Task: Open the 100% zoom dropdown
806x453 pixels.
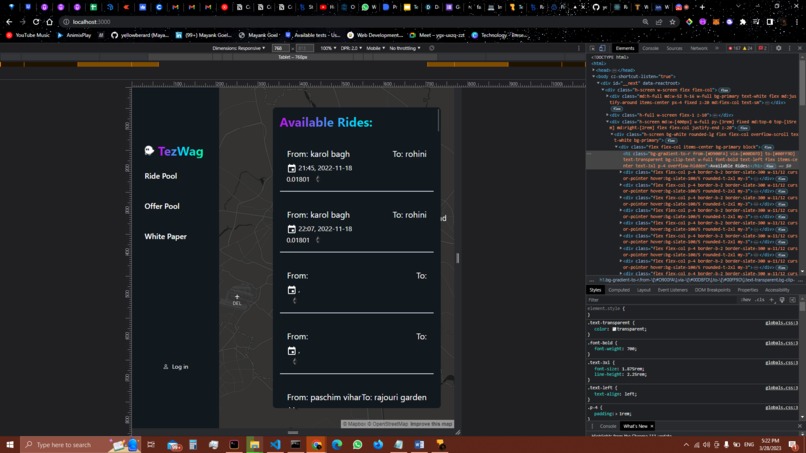Action: 328,48
